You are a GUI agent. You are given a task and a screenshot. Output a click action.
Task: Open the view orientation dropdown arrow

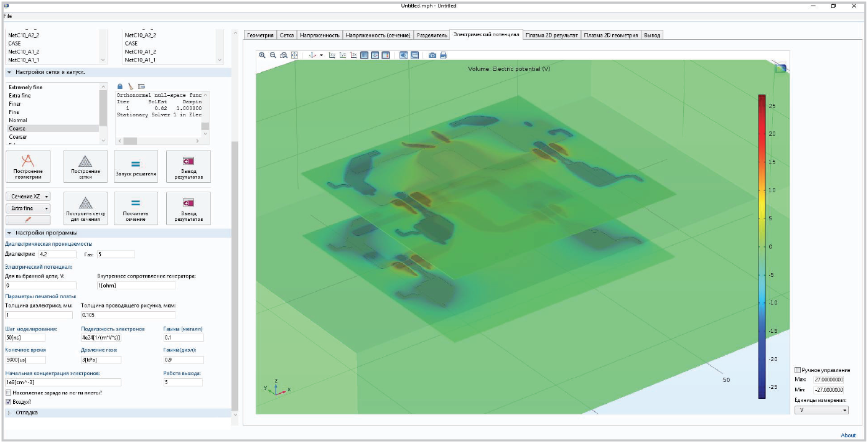pyautogui.click(x=322, y=55)
